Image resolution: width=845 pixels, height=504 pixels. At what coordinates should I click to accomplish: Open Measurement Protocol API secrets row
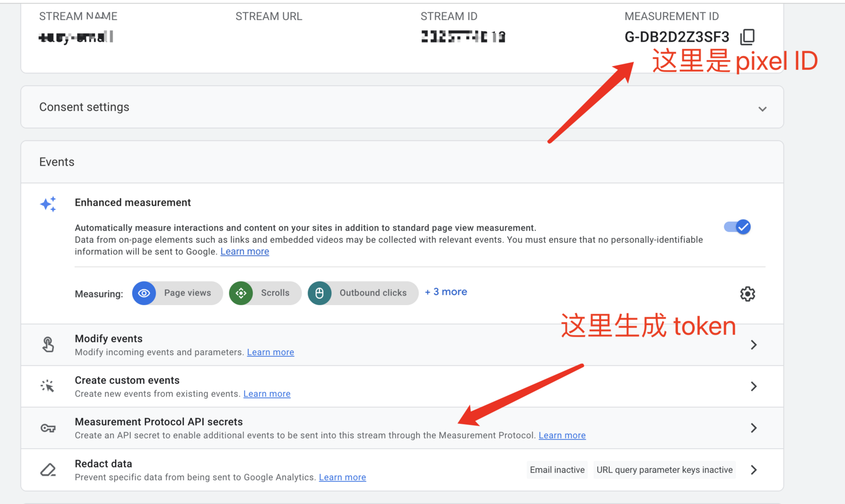pyautogui.click(x=754, y=428)
